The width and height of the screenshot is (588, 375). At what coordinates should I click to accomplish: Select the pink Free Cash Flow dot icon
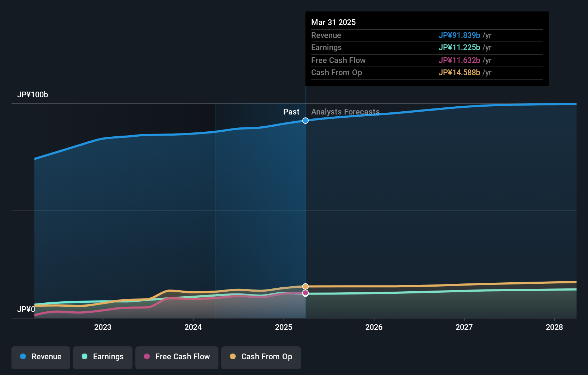pyautogui.click(x=147, y=357)
